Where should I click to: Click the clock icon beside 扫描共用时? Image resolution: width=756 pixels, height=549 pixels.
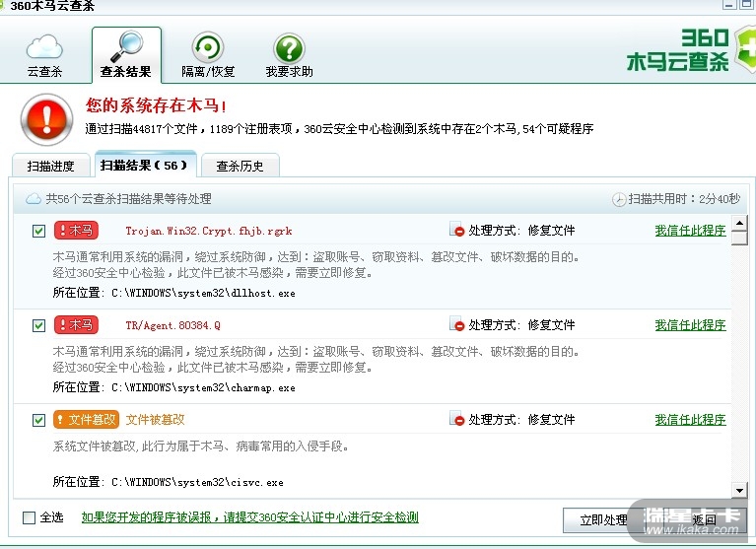point(619,199)
